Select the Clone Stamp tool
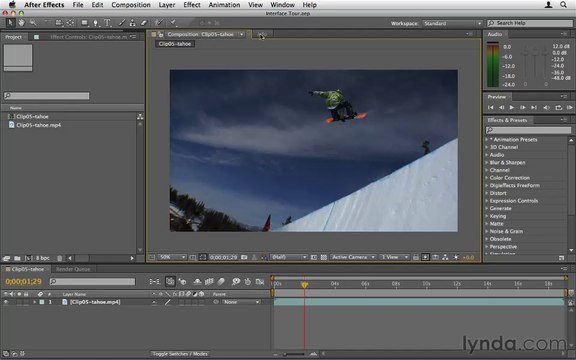 coord(132,23)
